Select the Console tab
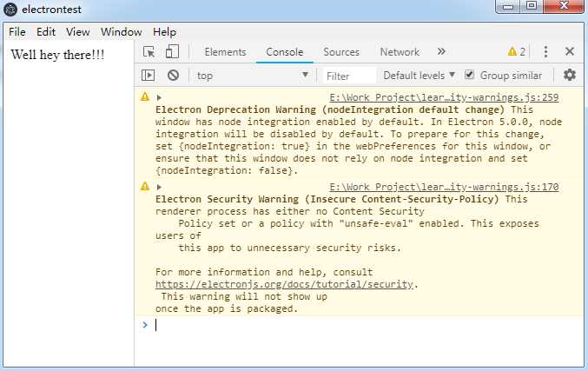Image resolution: width=588 pixels, height=371 pixels. [285, 52]
